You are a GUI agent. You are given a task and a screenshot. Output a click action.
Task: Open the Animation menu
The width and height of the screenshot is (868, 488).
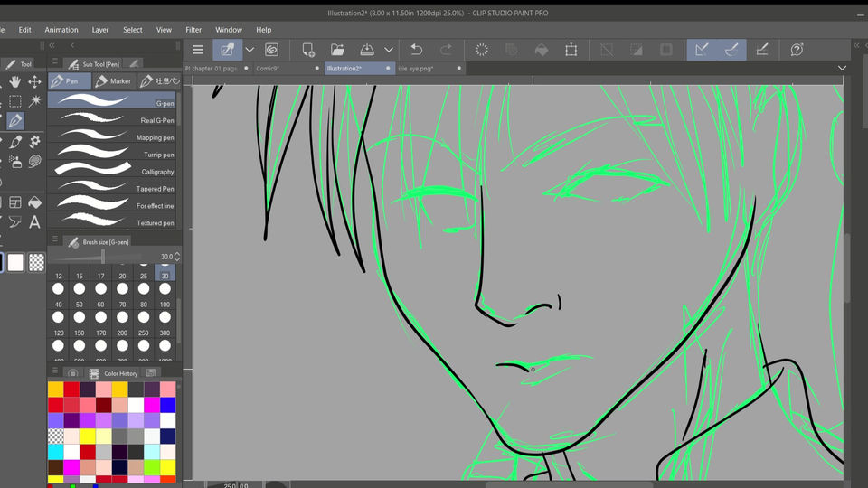(x=61, y=30)
